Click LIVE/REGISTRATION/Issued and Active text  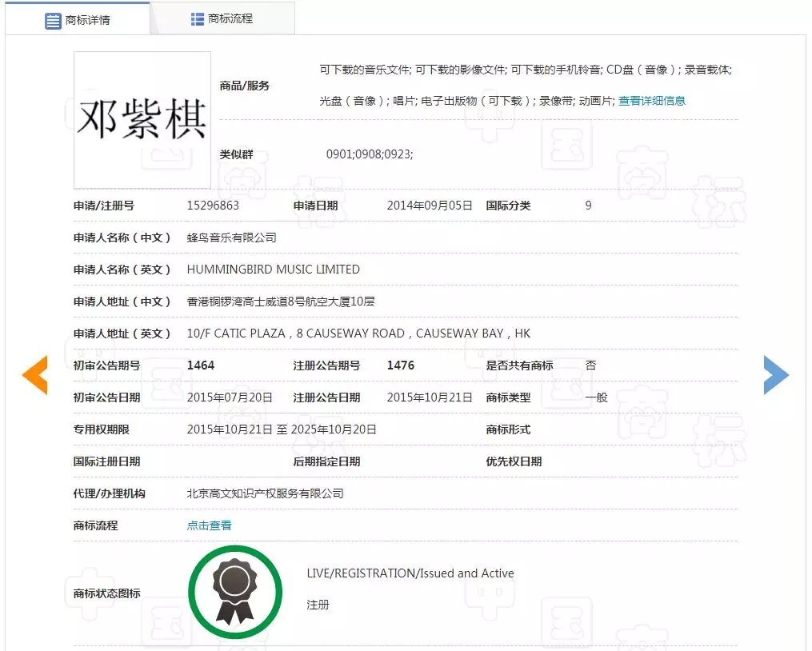click(x=410, y=573)
